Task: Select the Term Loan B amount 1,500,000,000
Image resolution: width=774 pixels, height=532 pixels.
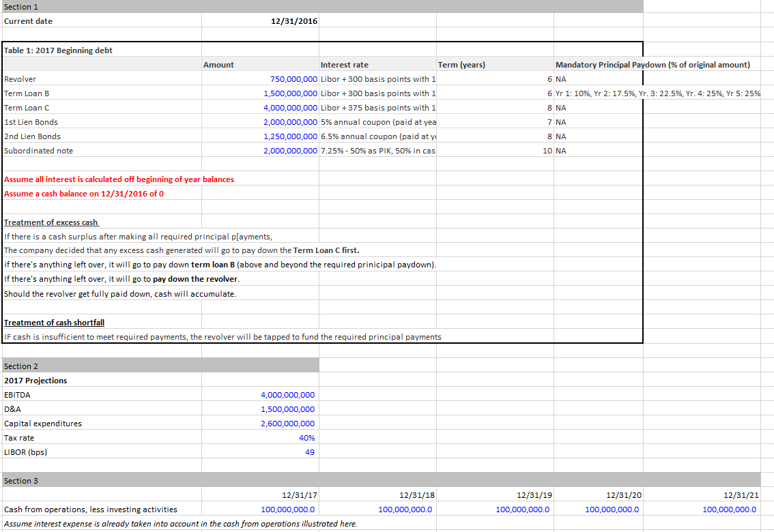Action: tap(290, 93)
